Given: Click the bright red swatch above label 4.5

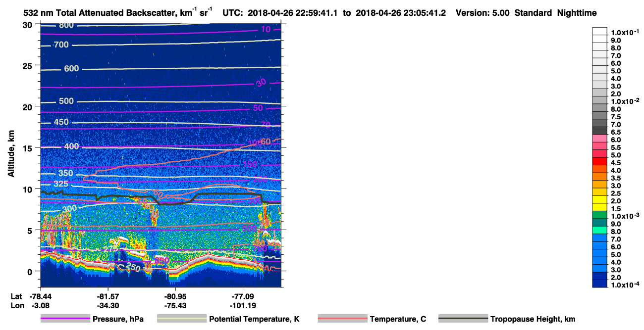Looking at the screenshot, I should click(x=599, y=161).
